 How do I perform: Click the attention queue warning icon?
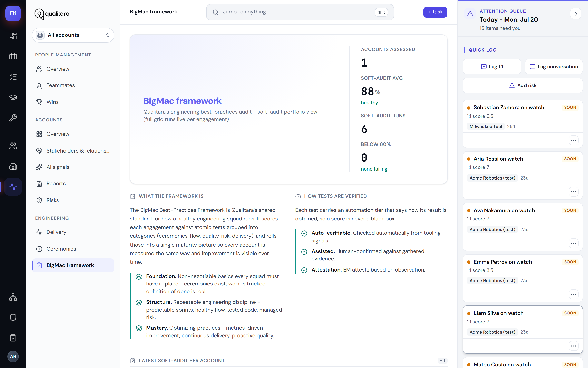coord(470,14)
